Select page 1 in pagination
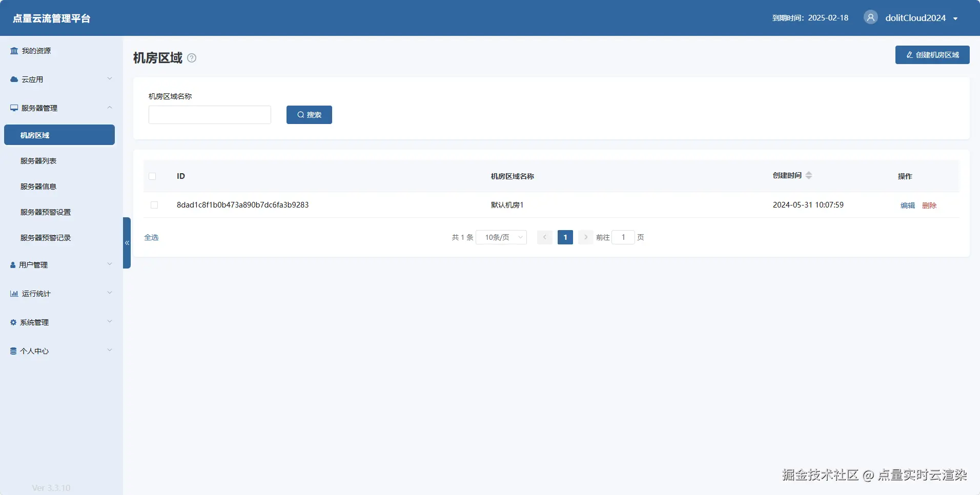 click(565, 237)
